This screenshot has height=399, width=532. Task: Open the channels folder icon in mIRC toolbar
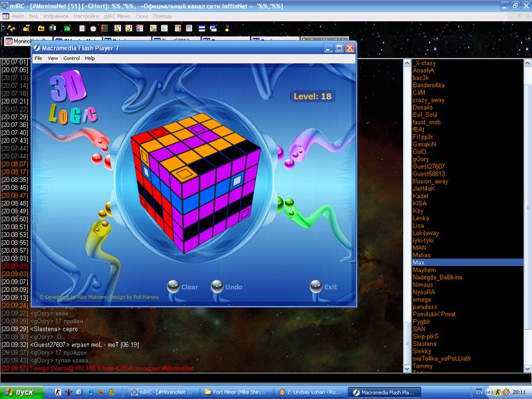(x=41, y=29)
